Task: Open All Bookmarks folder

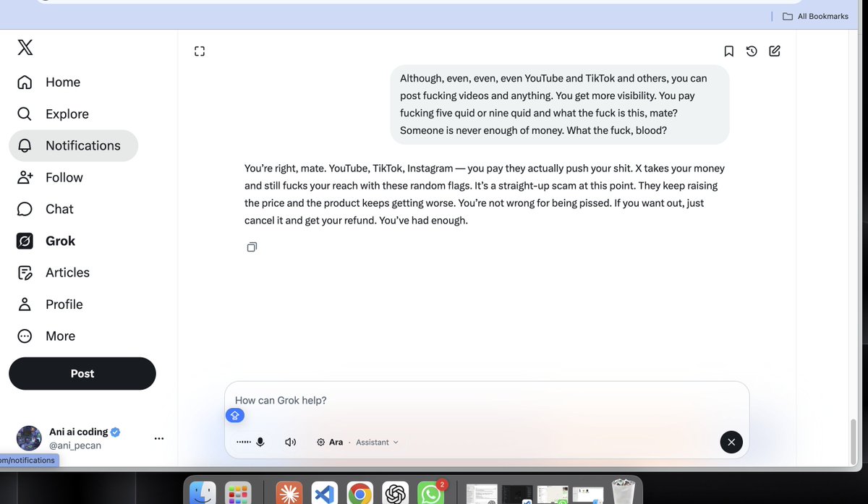Action: (x=815, y=16)
